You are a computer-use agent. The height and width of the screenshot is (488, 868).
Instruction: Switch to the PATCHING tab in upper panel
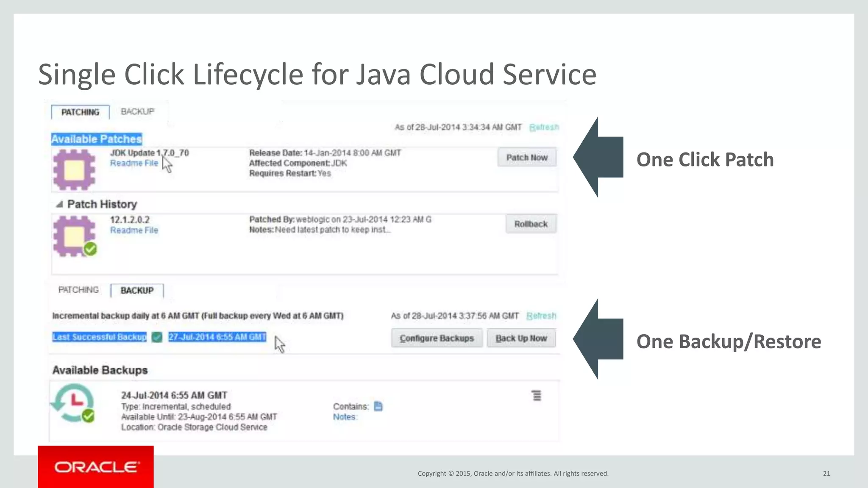click(80, 112)
